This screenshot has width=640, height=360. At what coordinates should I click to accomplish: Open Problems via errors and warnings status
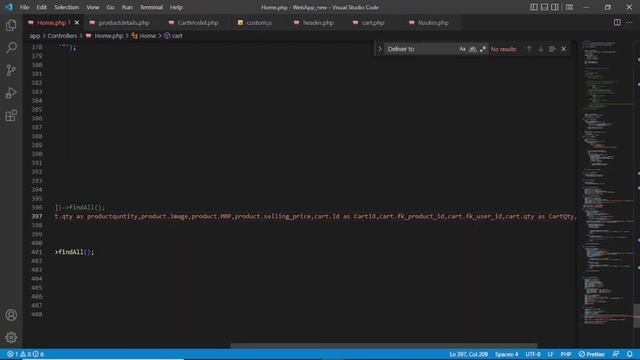(25, 354)
